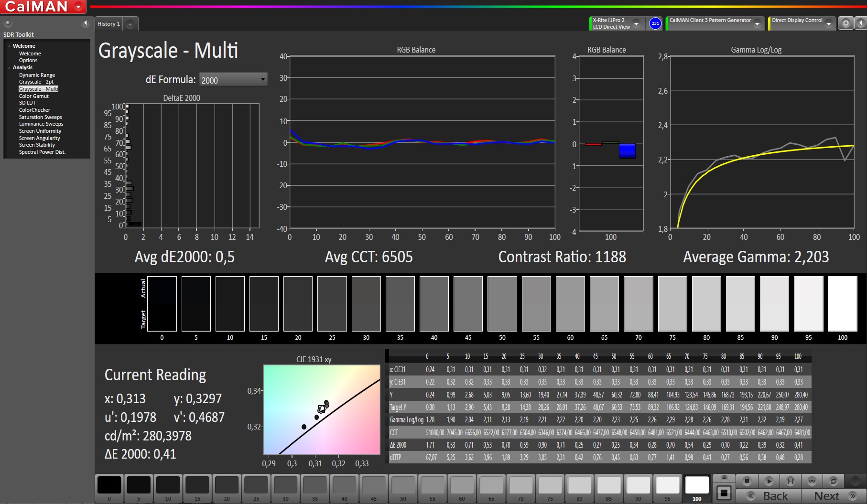Select the 100 white pattern swatch in bottom strip
This screenshot has width=867, height=504.
[x=697, y=488]
